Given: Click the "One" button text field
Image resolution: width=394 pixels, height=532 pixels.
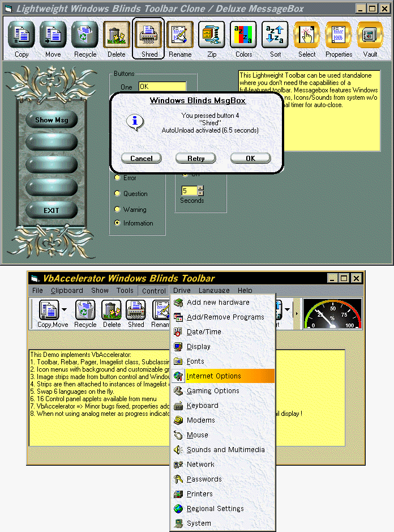Looking at the screenshot, I should [162, 87].
